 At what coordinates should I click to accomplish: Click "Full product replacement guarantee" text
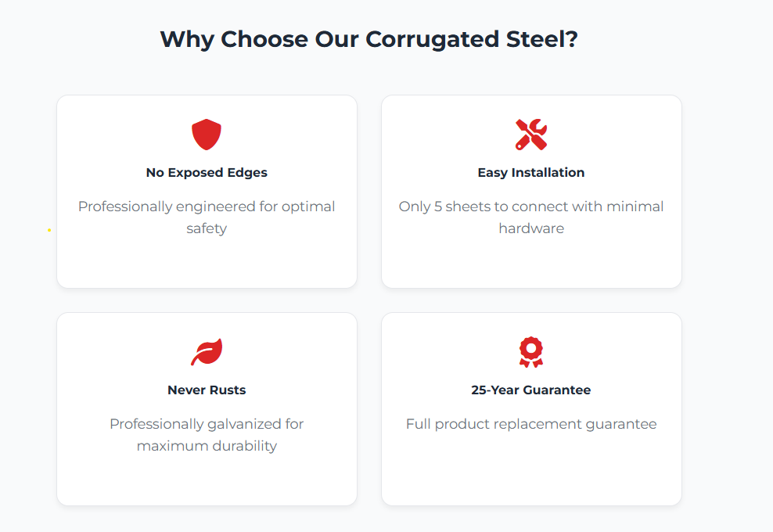[531, 424]
